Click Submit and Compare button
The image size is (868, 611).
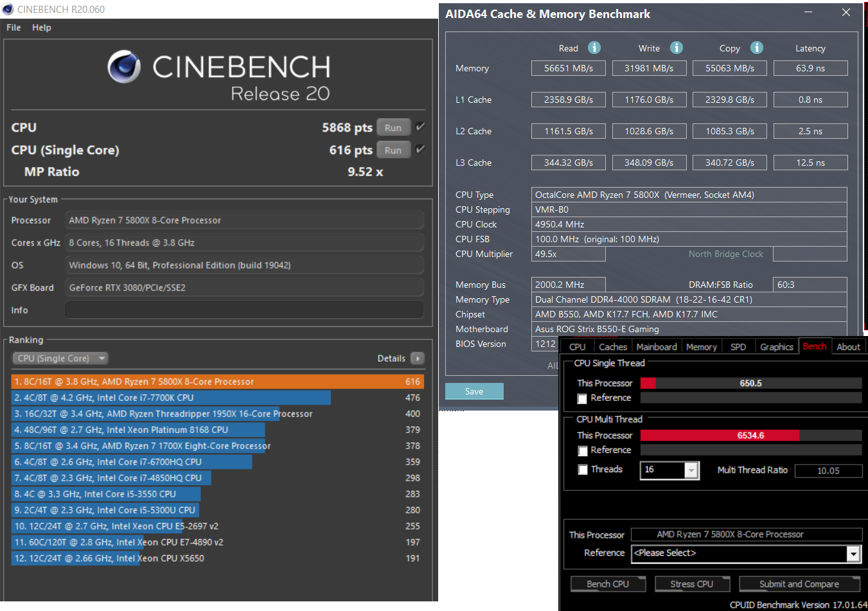coord(799,584)
